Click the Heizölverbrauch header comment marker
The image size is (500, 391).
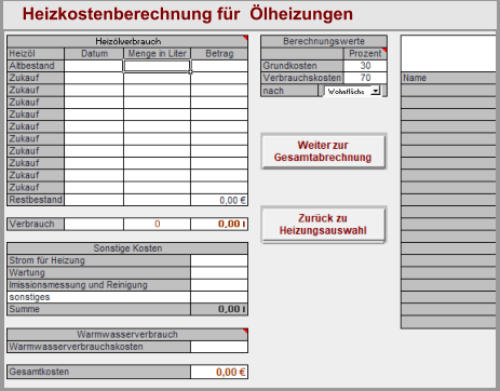245,38
